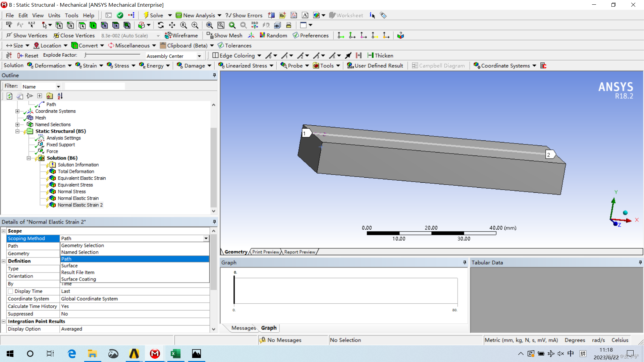This screenshot has height=362, width=644.
Task: Activate the Rotate view tool
Action: click(x=161, y=25)
